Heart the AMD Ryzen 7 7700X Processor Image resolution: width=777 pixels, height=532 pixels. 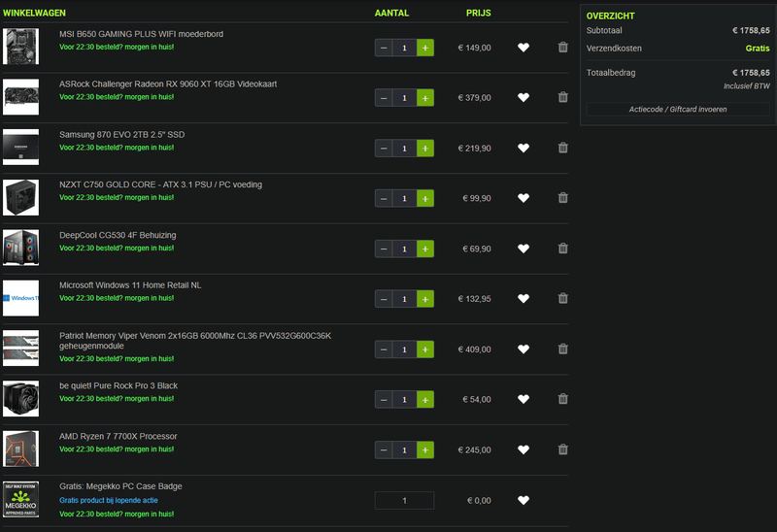tap(524, 449)
